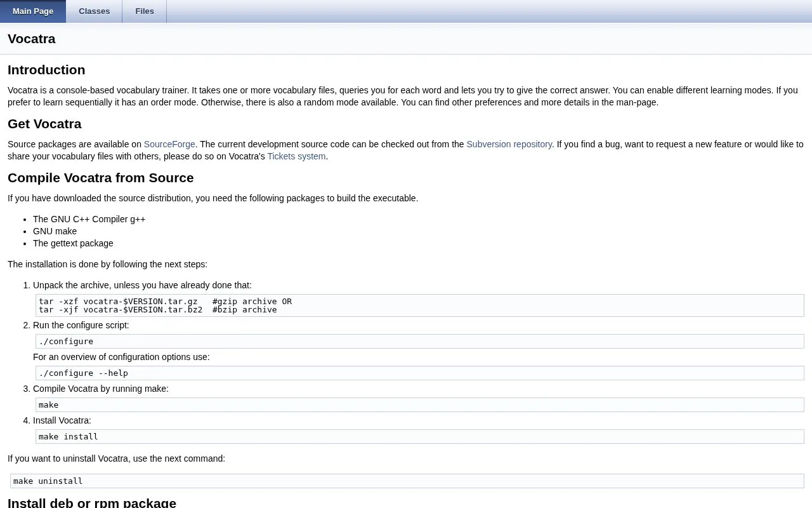Click 'Compile Vocatra by running make:' step

pyautogui.click(x=101, y=389)
